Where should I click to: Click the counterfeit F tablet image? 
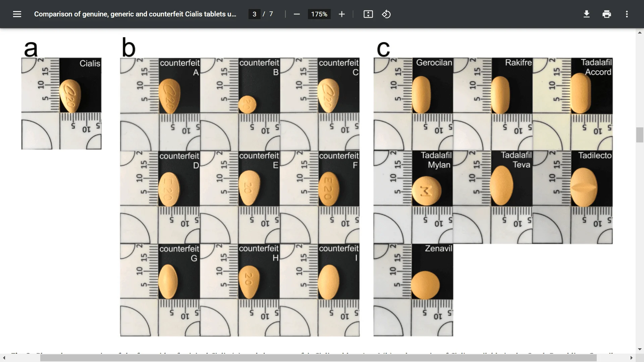pos(329,189)
